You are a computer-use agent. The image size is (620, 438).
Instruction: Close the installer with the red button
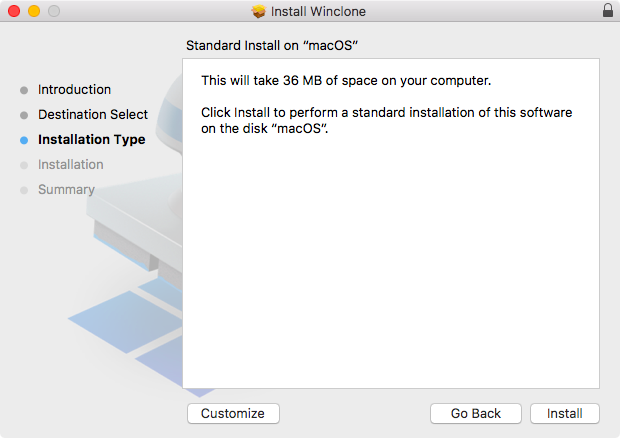[14, 11]
